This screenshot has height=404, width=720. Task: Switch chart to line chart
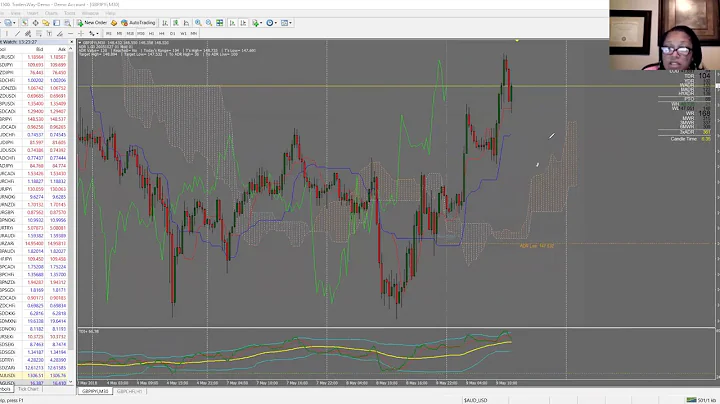point(186,22)
